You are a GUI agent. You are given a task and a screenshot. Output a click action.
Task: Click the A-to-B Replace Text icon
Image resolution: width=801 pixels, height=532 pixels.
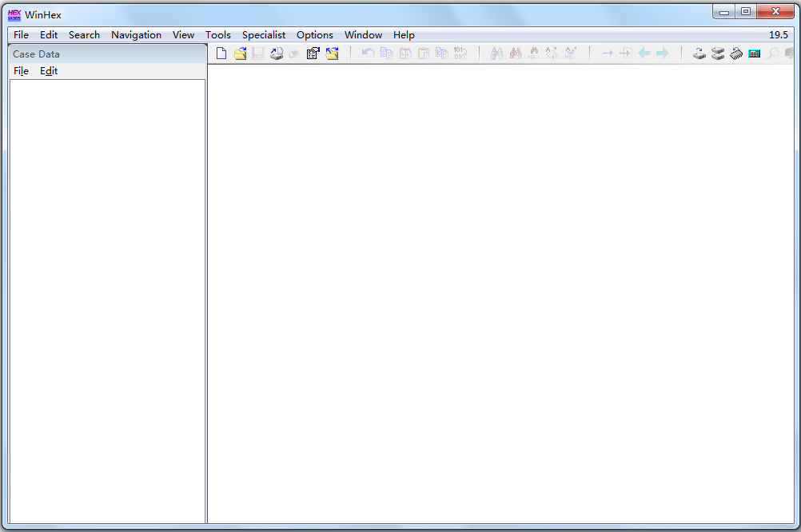552,53
